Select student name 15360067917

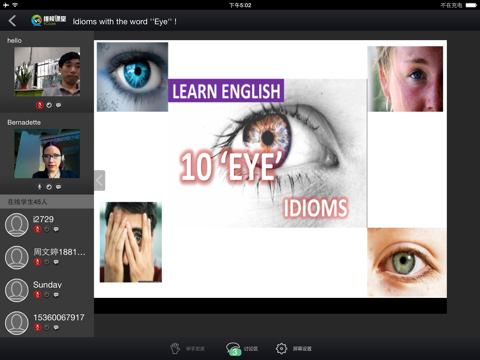click(59, 317)
